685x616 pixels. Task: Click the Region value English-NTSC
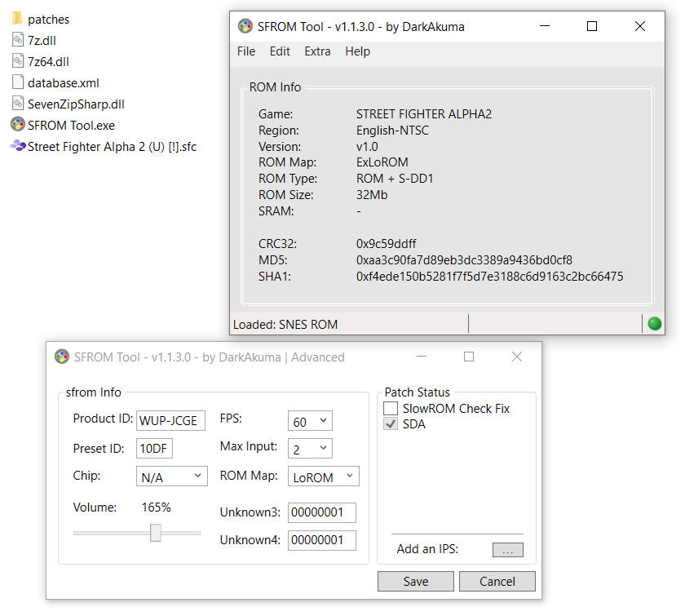[392, 130]
